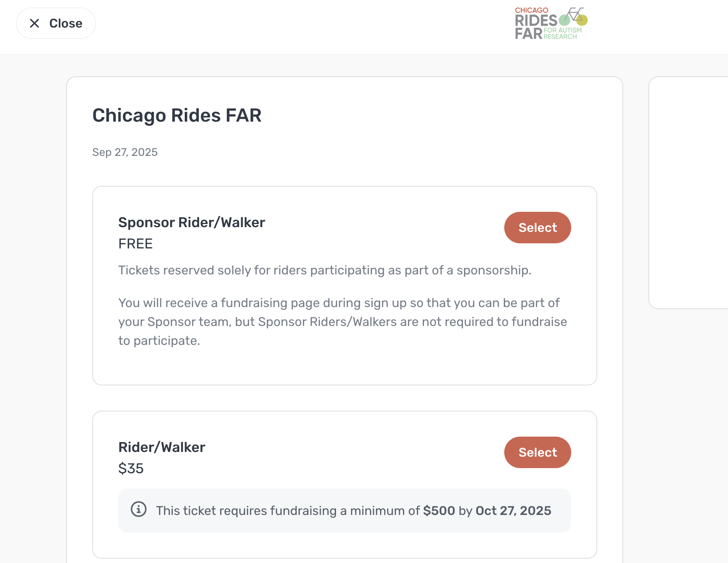728x563 pixels.
Task: Click the bicycle graphic in the logo
Action: 574,17
